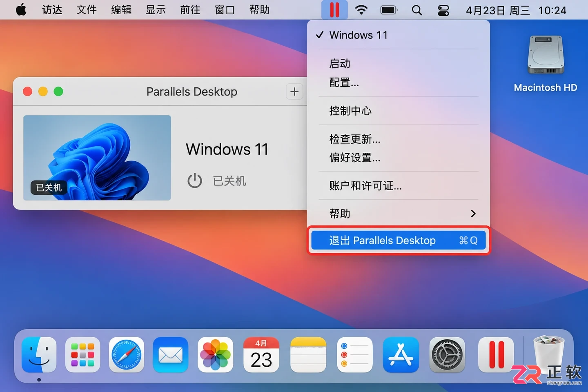Viewport: 588px width, 392px height.
Task: Choose 检查更新... in the menu
Action: 399,139
